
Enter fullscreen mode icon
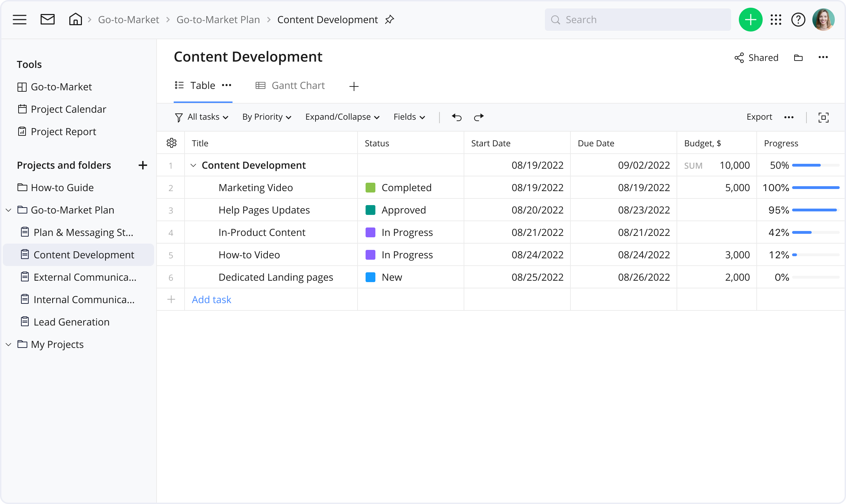pyautogui.click(x=823, y=117)
